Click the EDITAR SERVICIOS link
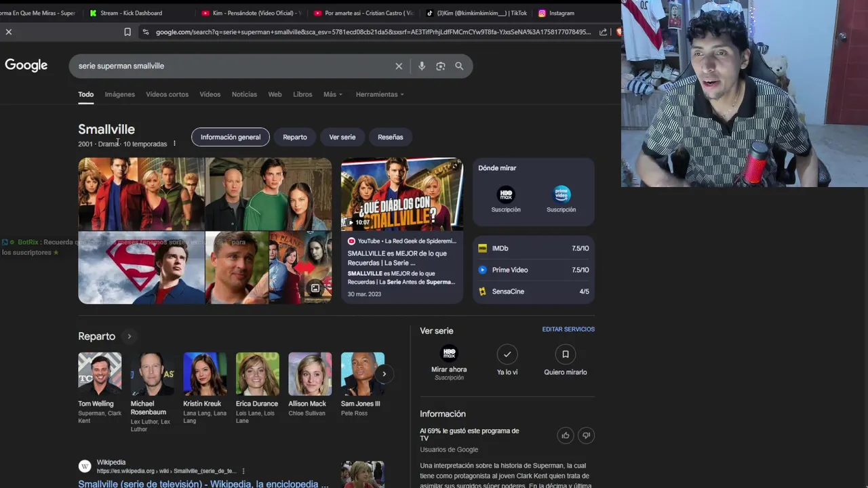This screenshot has height=488, width=868. pyautogui.click(x=568, y=329)
